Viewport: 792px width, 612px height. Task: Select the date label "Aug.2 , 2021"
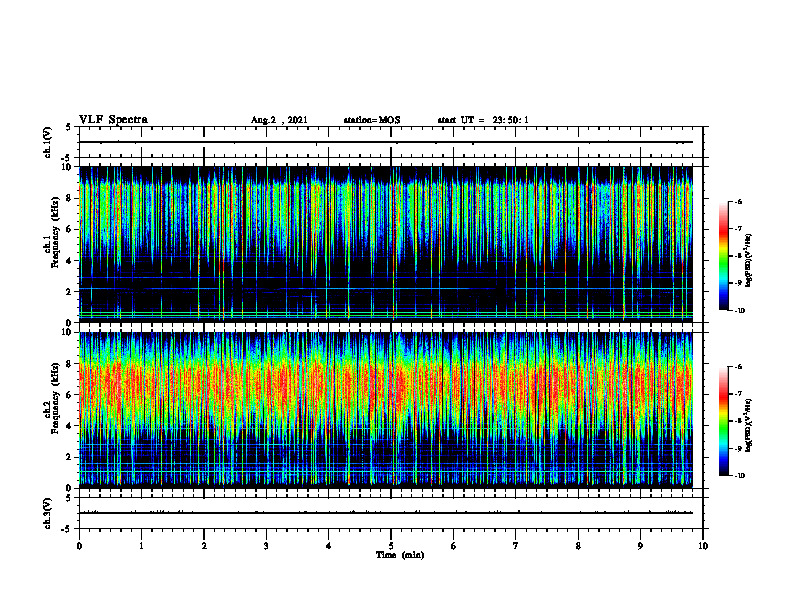click(279, 120)
